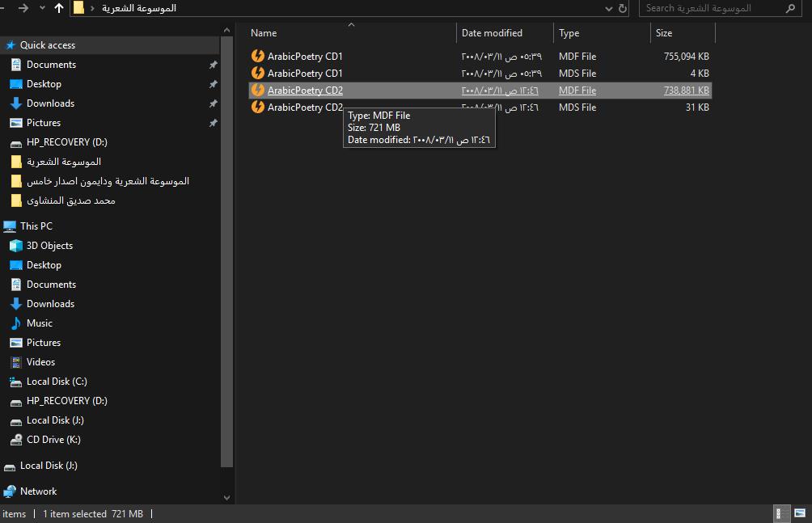Click navigation pane scroll-down arrow

coord(226,498)
